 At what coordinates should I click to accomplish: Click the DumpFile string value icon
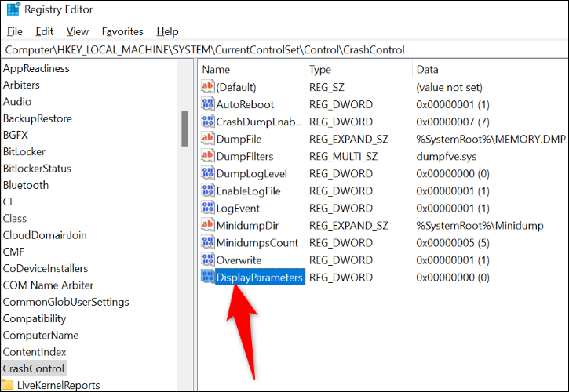pyautogui.click(x=207, y=139)
